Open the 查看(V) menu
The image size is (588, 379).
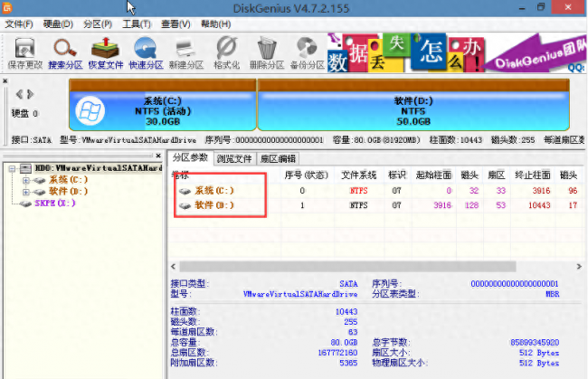175,24
